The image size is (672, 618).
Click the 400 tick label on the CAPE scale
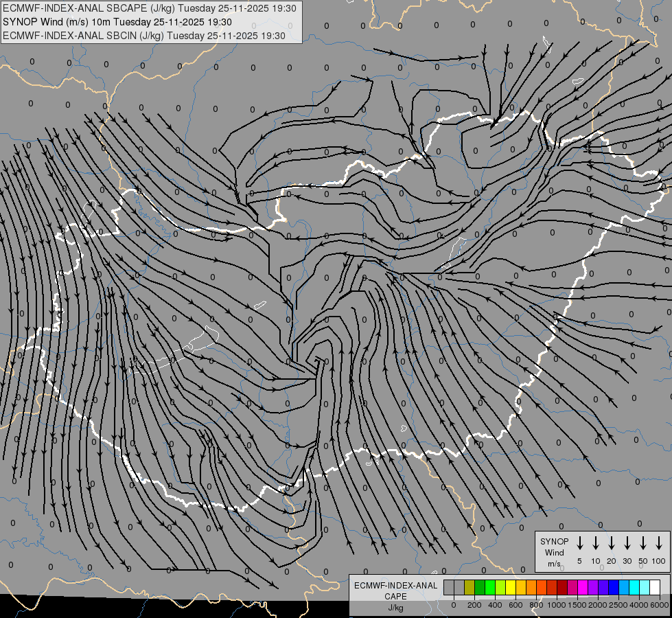coord(495,605)
